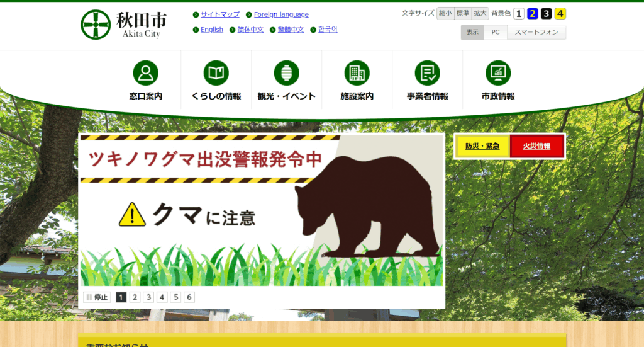This screenshot has height=347, width=644.
Task: Open the 施設案内 building icon
Action: (357, 74)
